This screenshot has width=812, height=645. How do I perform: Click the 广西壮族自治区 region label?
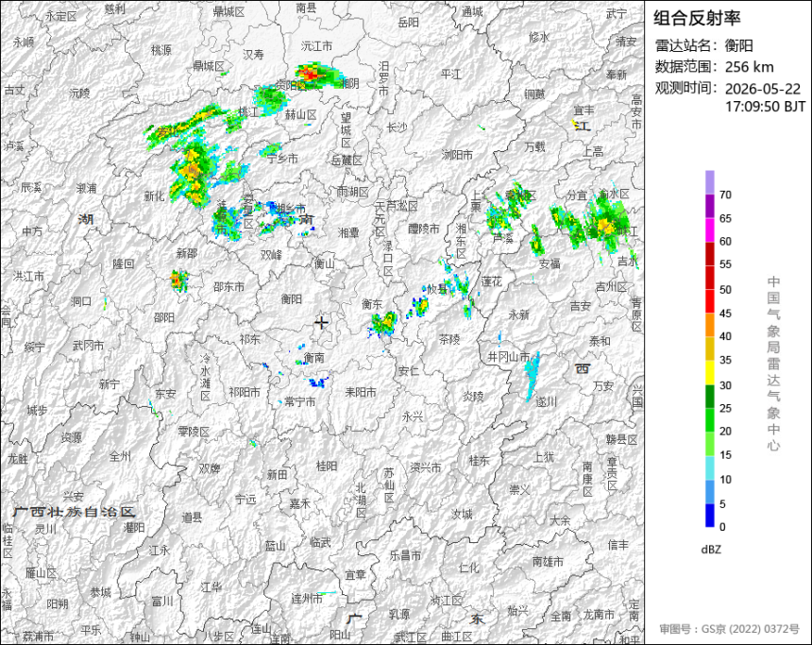point(74,512)
